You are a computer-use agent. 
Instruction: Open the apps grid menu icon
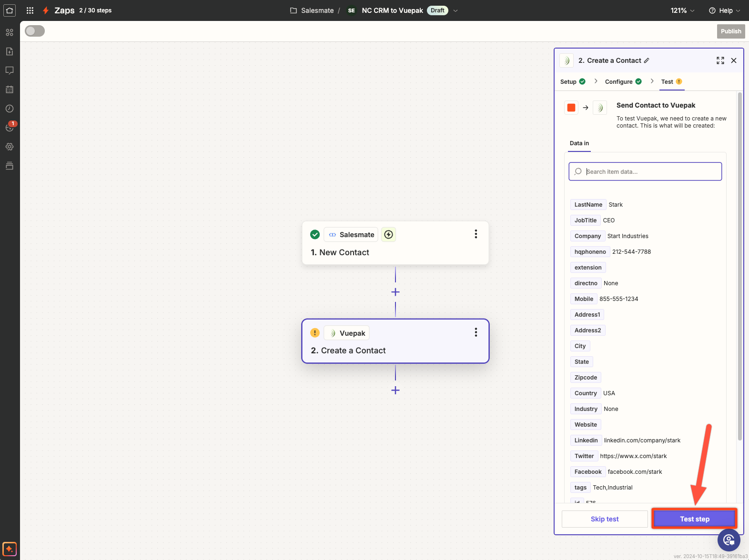tap(30, 10)
